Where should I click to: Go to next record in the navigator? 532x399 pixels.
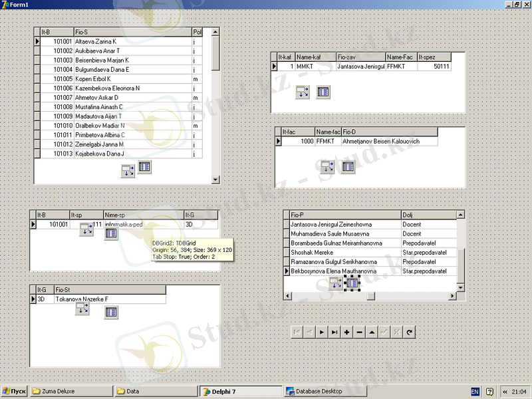coord(322,332)
